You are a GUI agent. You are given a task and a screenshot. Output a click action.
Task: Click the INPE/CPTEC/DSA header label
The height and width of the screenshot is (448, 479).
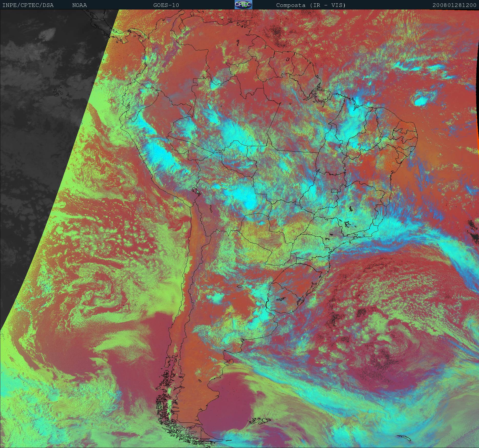pos(28,5)
